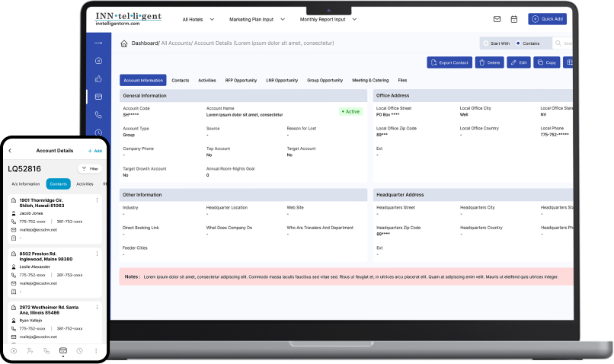Open three-dot menu for the 1901 Thornridge Cir. contact

click(97, 200)
